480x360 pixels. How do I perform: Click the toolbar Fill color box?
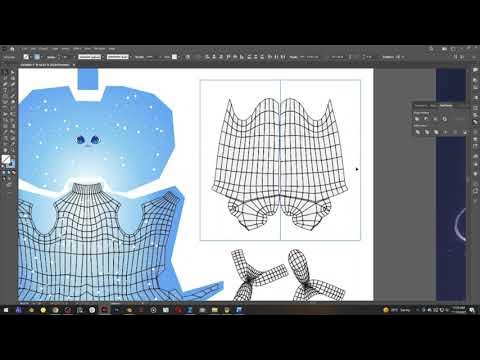pos(6,159)
